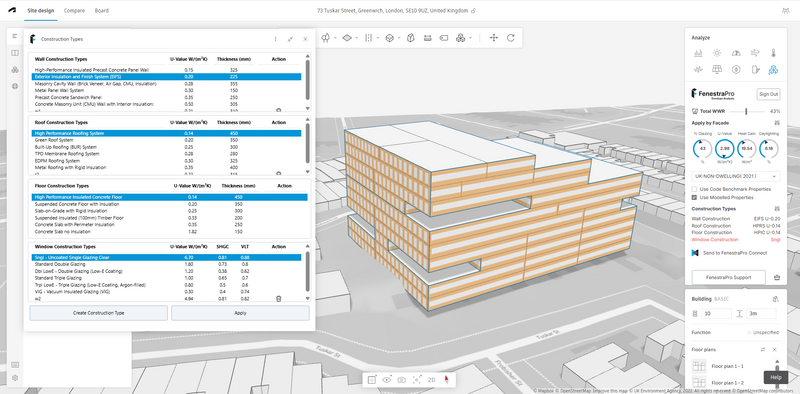
Task: Expand the extensions tool dropdown arrow
Action: (x=470, y=38)
